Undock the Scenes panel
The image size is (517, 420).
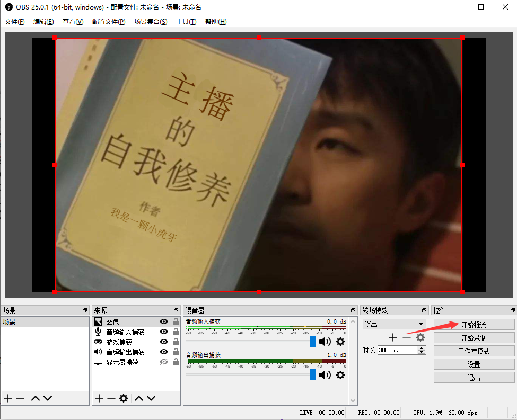click(85, 310)
